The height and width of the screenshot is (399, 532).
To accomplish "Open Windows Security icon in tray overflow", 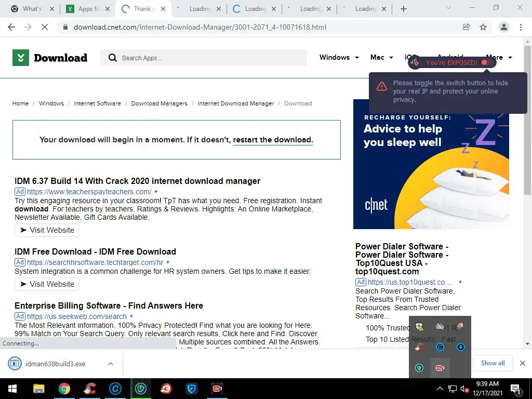I will click(419, 326).
